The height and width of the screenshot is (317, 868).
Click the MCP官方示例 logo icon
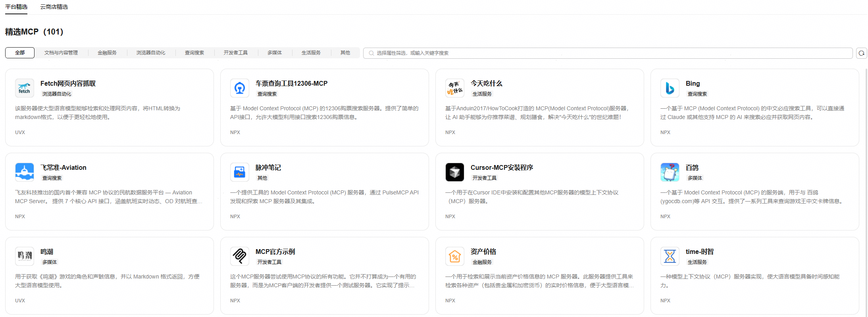coord(239,256)
